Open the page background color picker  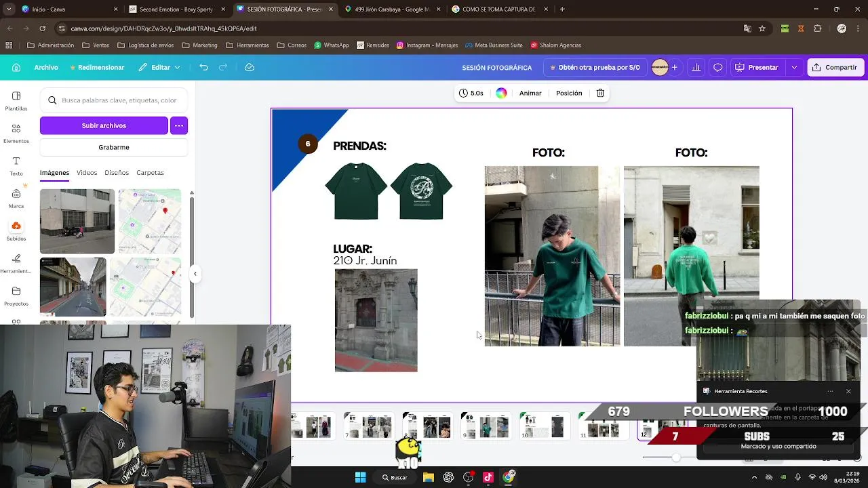[x=501, y=93]
